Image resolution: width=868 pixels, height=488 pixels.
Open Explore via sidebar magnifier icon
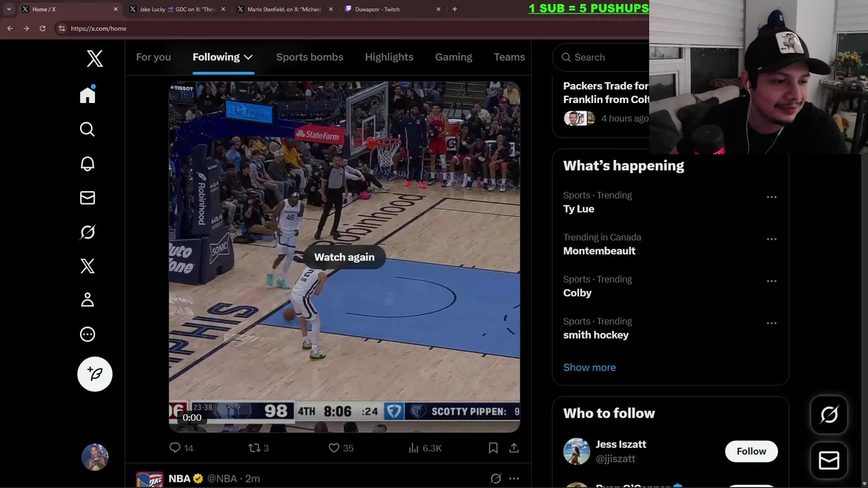(x=87, y=129)
